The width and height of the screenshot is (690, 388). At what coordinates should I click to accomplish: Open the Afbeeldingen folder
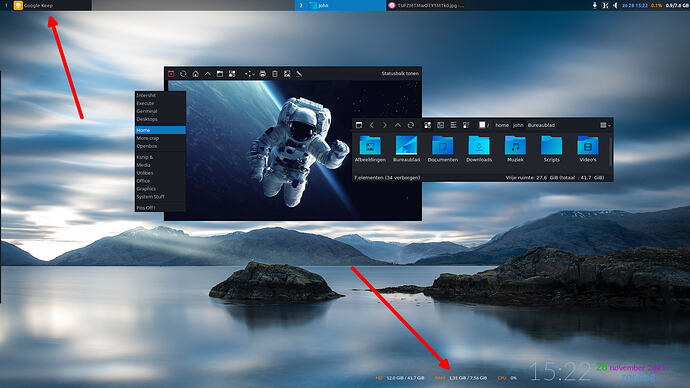[x=370, y=149]
